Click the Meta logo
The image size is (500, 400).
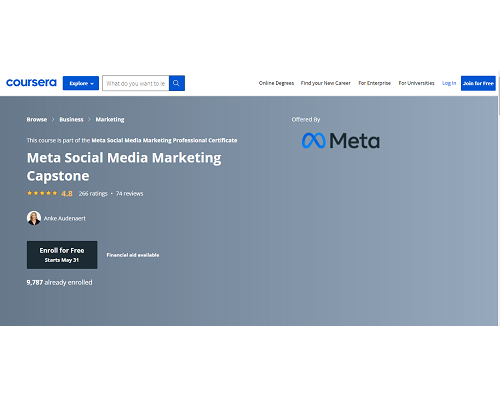[341, 140]
